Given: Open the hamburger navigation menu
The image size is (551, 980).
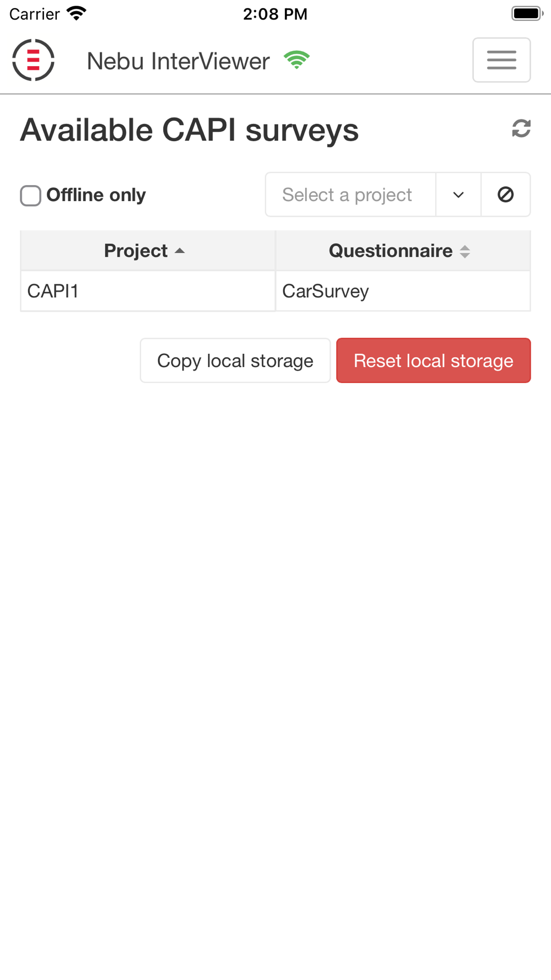Looking at the screenshot, I should coord(501,60).
